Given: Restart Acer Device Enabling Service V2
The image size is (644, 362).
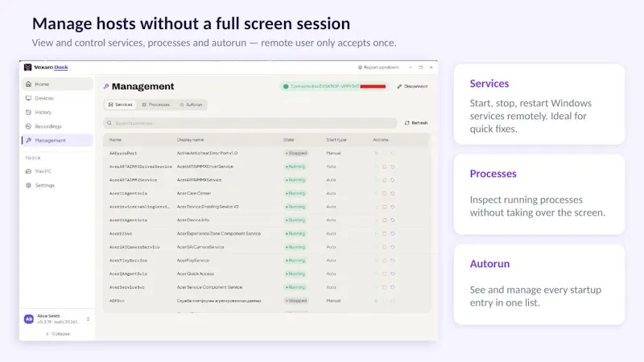Looking at the screenshot, I should [x=393, y=207].
